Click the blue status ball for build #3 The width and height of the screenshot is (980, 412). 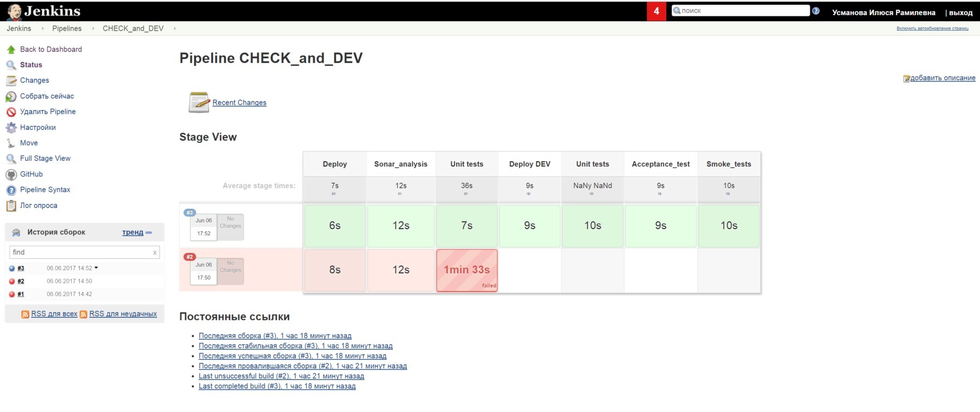12,269
